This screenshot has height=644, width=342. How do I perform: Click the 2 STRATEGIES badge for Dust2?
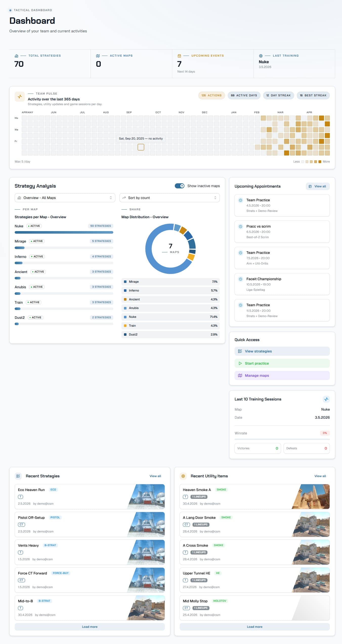pos(101,318)
